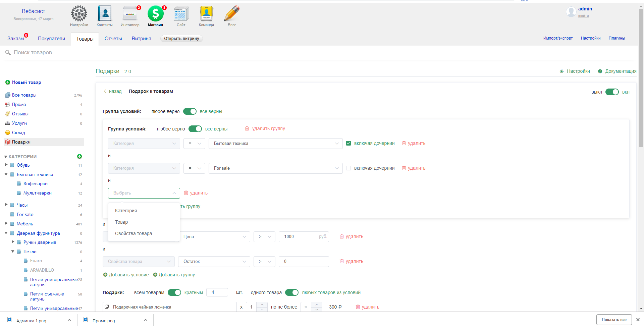
Task: Open the Бытовая техника category dropdown
Action: point(275,144)
